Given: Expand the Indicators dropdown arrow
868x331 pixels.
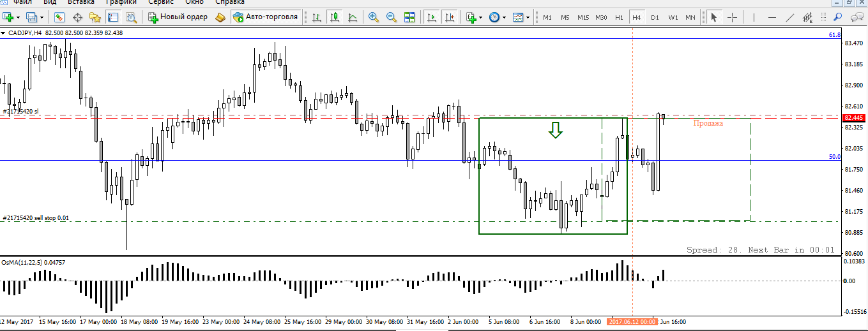Looking at the screenshot, I should [481, 17].
